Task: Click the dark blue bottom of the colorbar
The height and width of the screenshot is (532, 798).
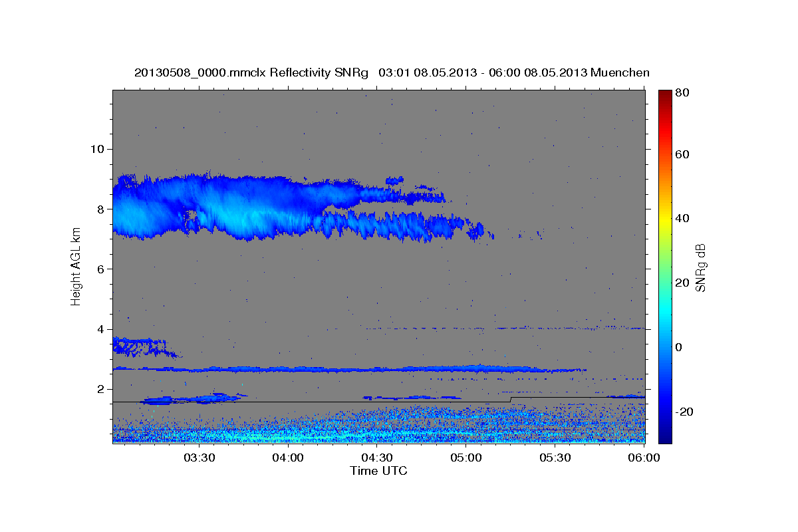Action: 665,436
